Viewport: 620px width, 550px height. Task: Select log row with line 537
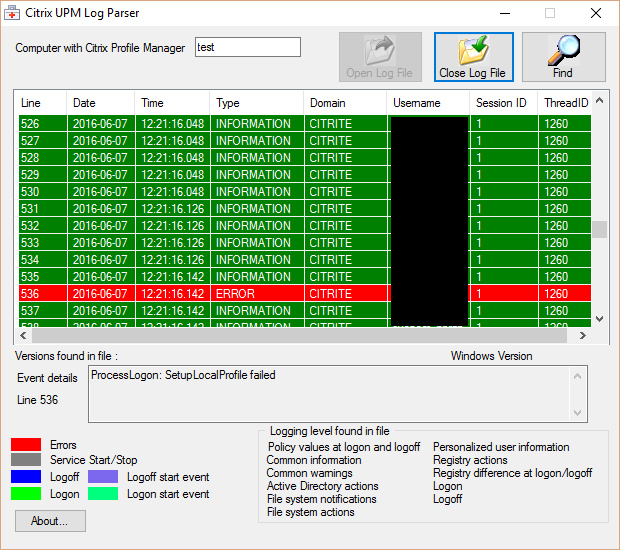pyautogui.click(x=305, y=310)
